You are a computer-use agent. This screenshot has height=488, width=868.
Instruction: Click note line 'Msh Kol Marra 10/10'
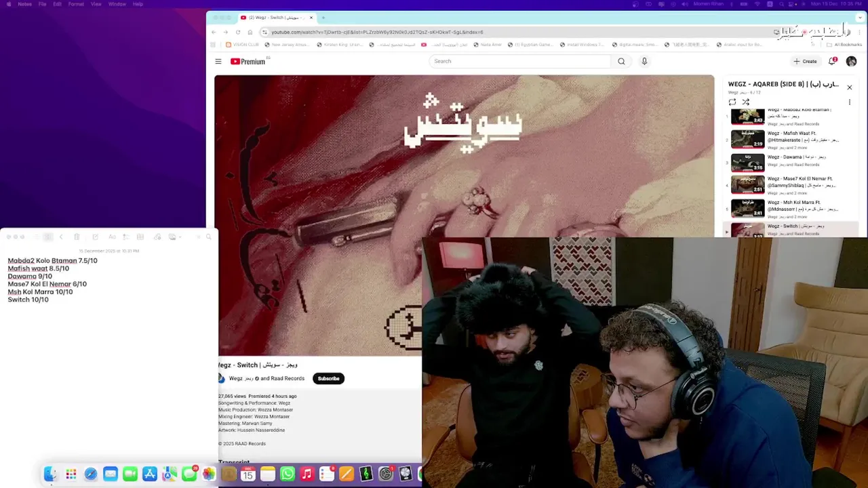coord(40,291)
